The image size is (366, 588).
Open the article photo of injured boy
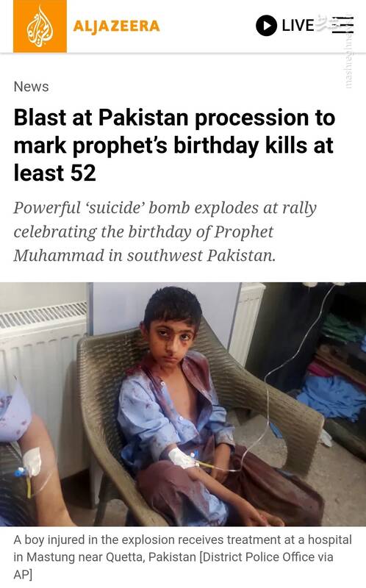click(183, 404)
